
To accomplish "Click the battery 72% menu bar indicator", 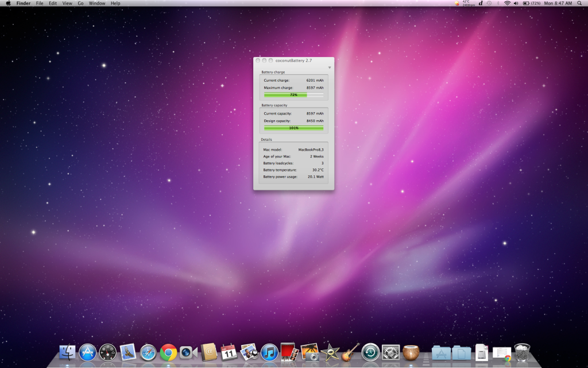I will (532, 3).
